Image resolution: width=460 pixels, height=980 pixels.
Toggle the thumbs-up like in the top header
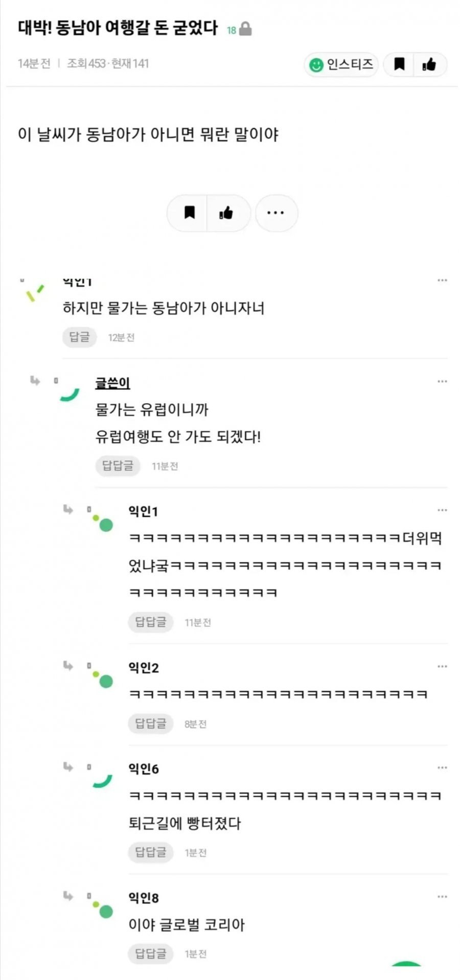pos(430,65)
